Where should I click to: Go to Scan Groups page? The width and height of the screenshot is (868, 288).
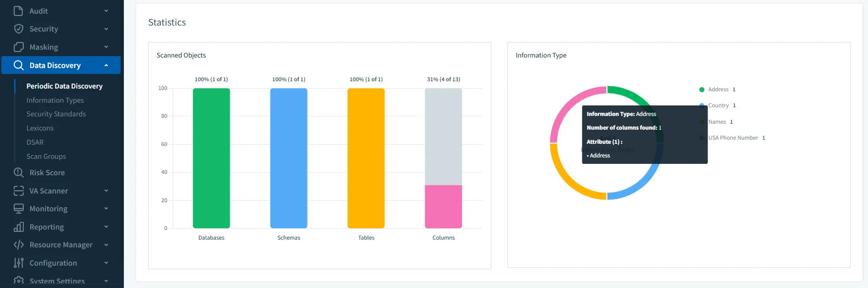point(46,157)
